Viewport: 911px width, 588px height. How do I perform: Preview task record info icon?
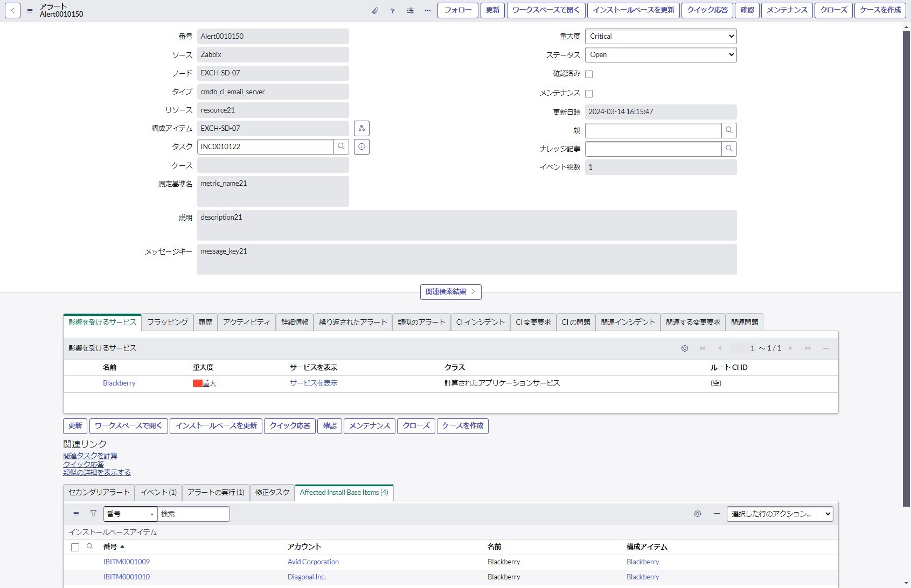click(361, 146)
